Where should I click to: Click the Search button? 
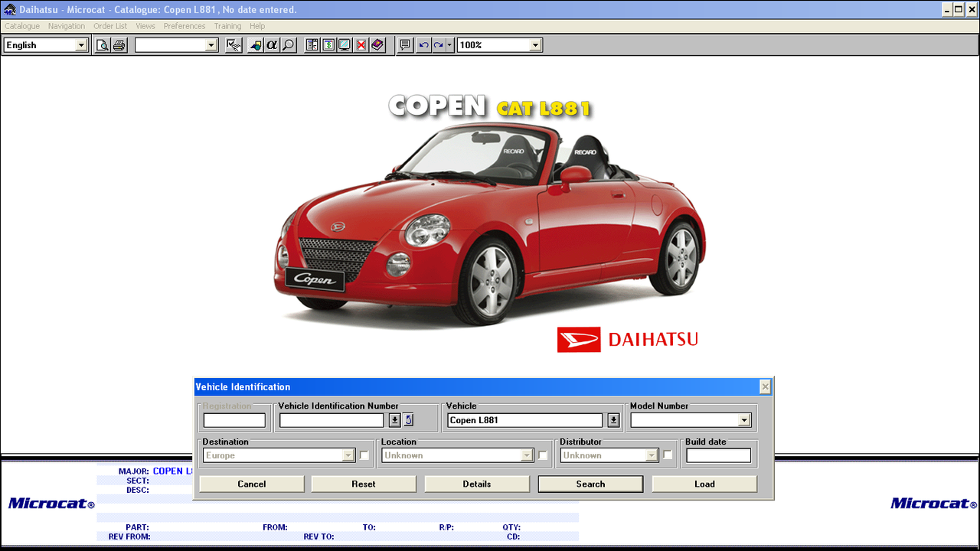[590, 484]
